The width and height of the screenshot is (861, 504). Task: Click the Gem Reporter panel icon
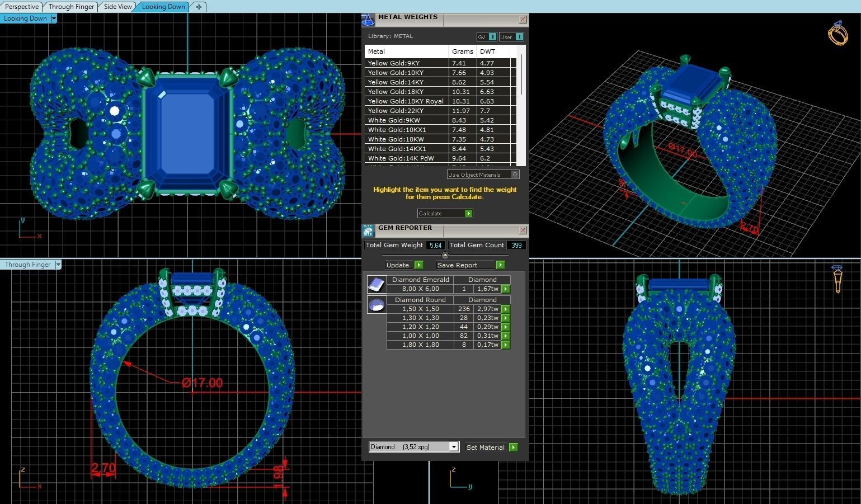pos(368,231)
